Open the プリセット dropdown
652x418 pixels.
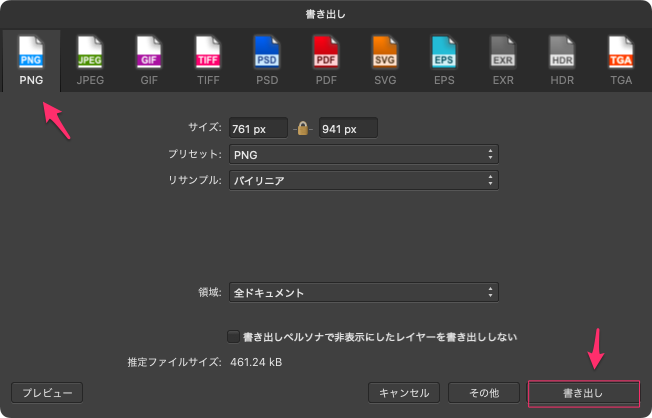363,154
